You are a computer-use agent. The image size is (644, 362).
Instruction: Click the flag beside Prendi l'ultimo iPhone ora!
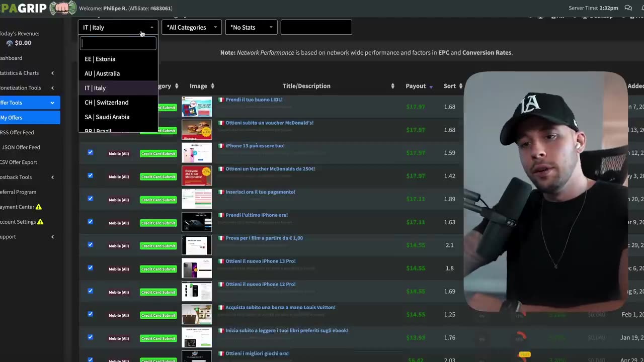point(221,215)
